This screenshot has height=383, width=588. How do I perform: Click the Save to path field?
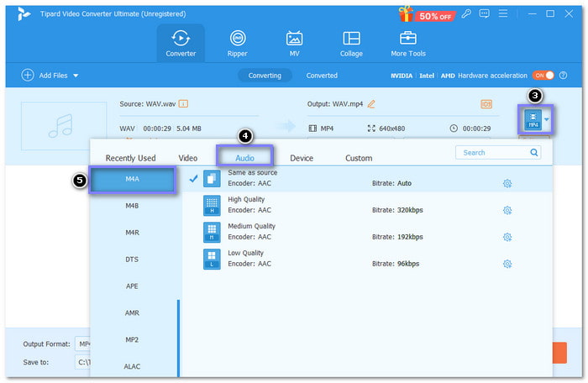(x=83, y=362)
